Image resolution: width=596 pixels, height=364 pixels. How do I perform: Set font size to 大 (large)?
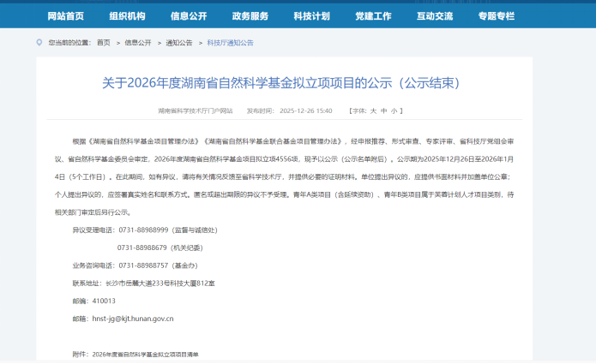pos(373,110)
